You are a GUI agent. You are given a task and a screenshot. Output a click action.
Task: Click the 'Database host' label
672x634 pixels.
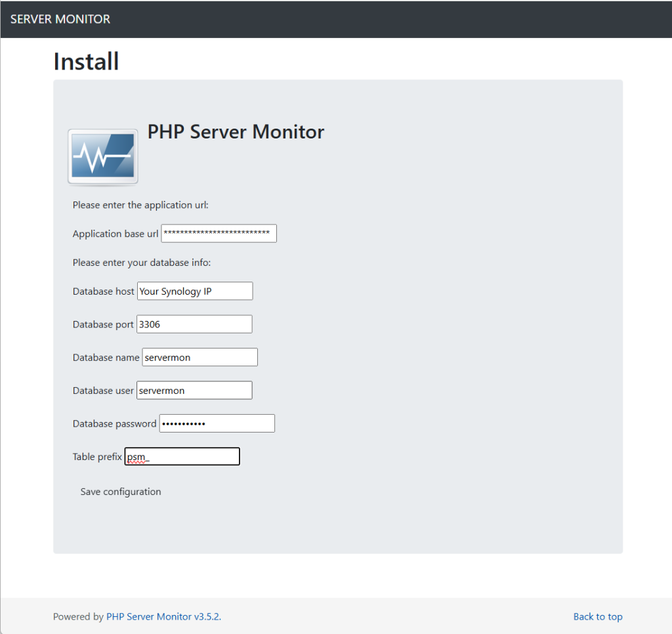(x=103, y=291)
